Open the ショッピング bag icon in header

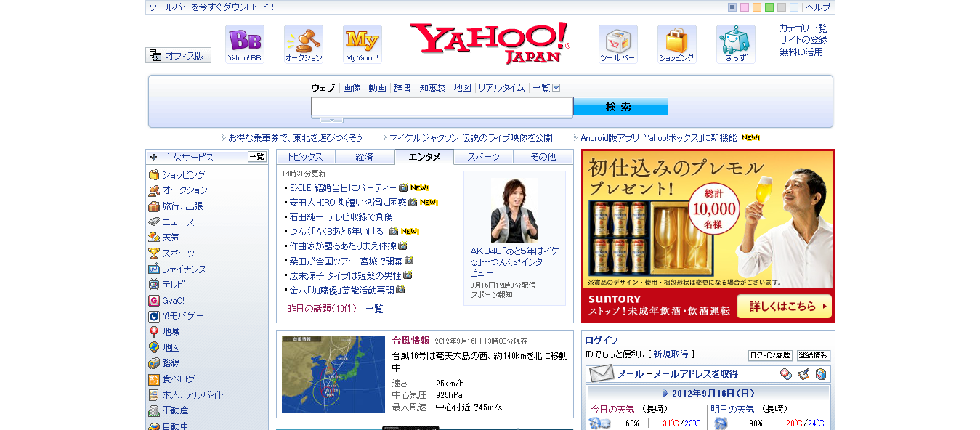point(677,44)
